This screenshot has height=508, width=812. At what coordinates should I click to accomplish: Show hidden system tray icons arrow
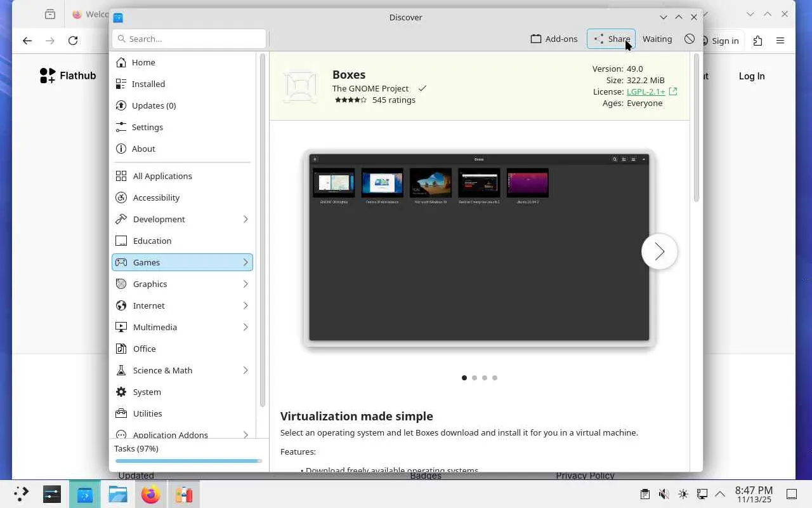click(720, 494)
